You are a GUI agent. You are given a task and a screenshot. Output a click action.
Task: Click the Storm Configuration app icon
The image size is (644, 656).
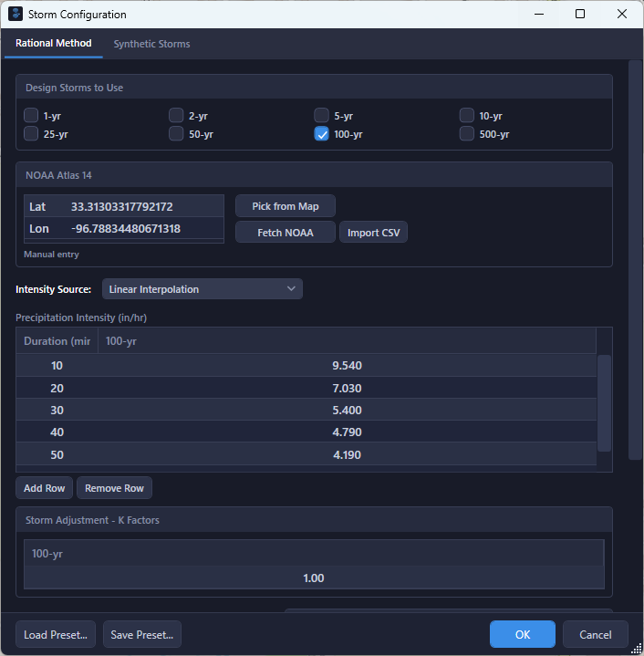pos(16,14)
